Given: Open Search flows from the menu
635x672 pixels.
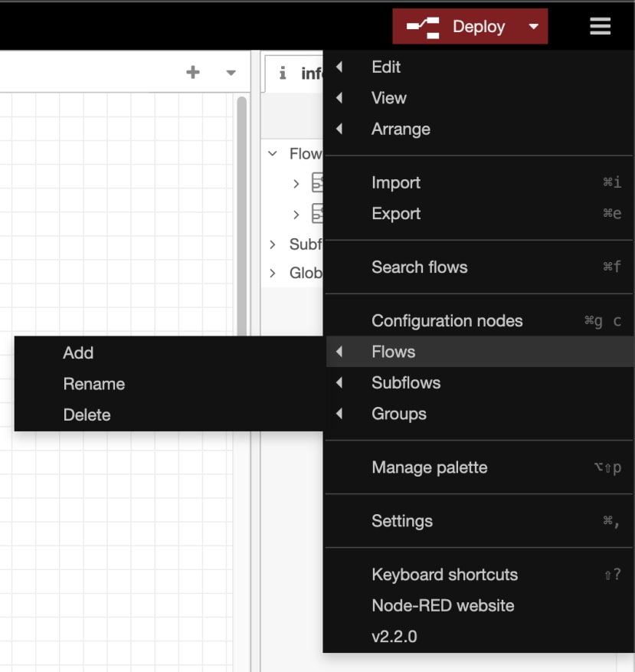Looking at the screenshot, I should tap(419, 267).
